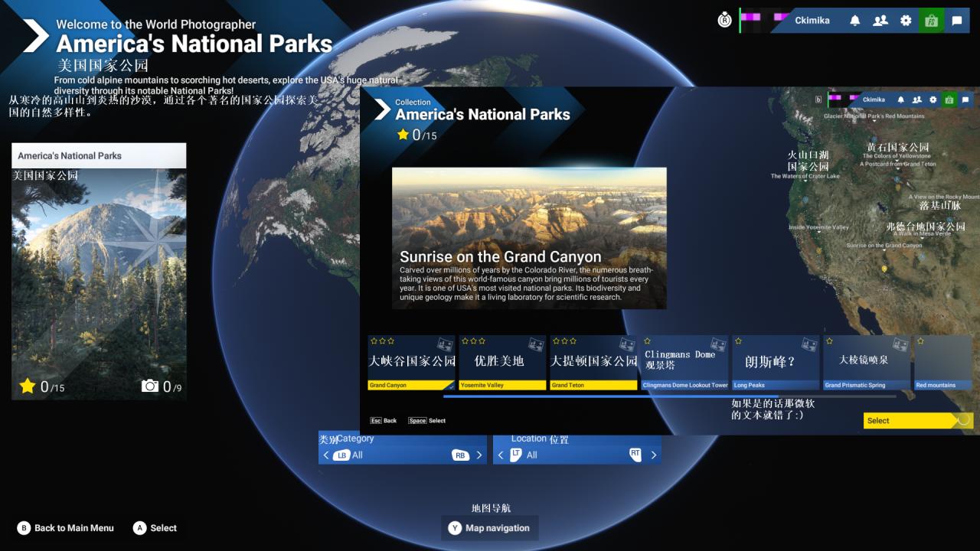Click the Map navigation button
Image resolution: width=980 pixels, height=551 pixels.
coord(490,528)
